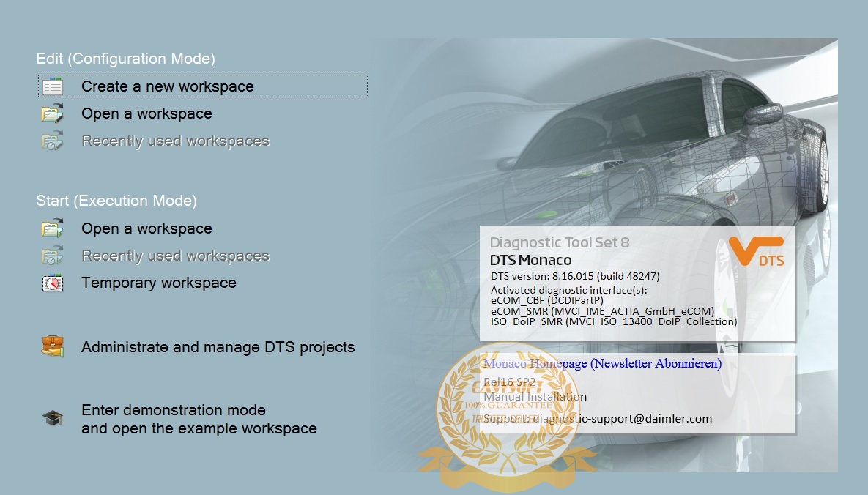This screenshot has height=495, width=868.
Task: Click the Open a workspace folder icon under Start
Action: (53, 228)
